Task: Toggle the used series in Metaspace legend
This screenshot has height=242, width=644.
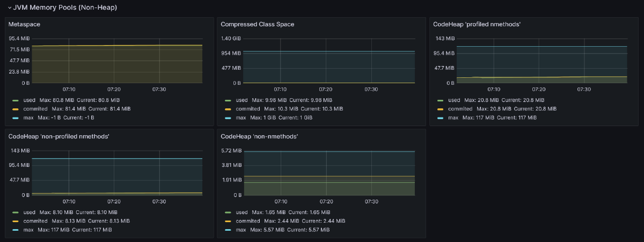Action: click(x=30, y=100)
